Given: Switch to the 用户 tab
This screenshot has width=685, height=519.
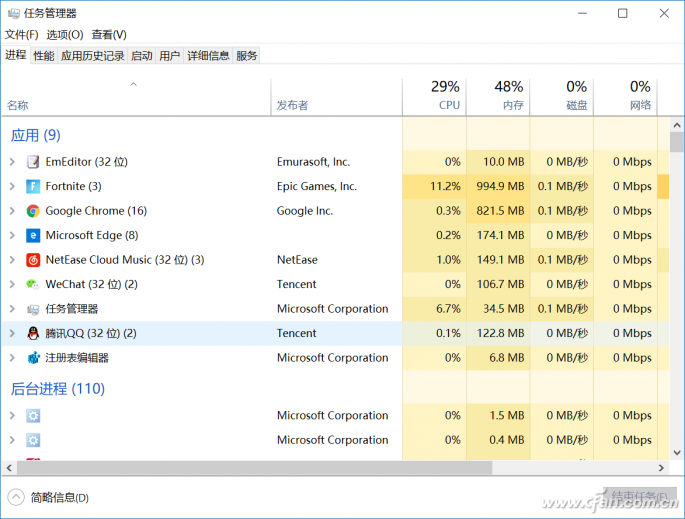Looking at the screenshot, I should (170, 55).
